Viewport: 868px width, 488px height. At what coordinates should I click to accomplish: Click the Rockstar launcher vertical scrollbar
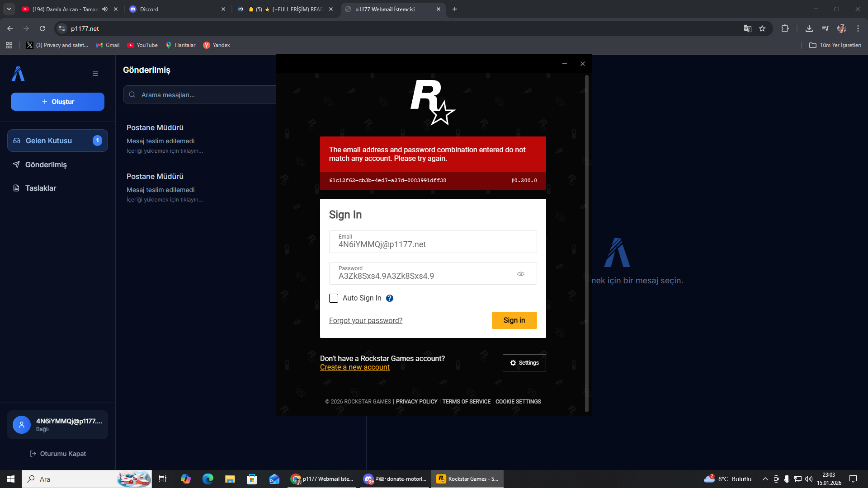pyautogui.click(x=587, y=244)
